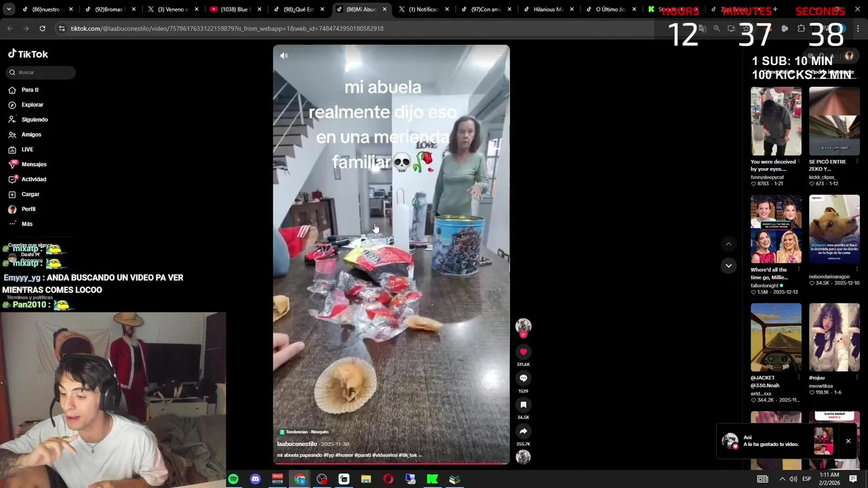Save video with the bookmark icon
This screenshot has width=868, height=488.
tap(523, 405)
